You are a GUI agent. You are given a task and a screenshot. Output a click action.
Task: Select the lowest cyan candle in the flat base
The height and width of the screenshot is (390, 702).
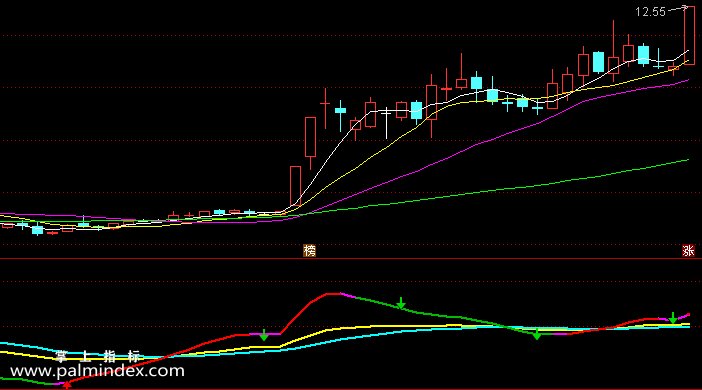point(38,230)
